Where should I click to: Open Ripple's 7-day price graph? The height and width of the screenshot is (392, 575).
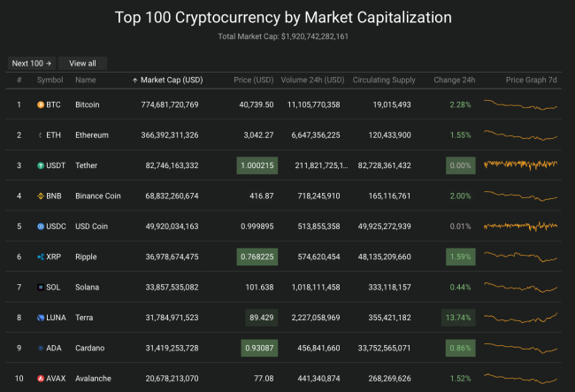pyautogui.click(x=521, y=257)
